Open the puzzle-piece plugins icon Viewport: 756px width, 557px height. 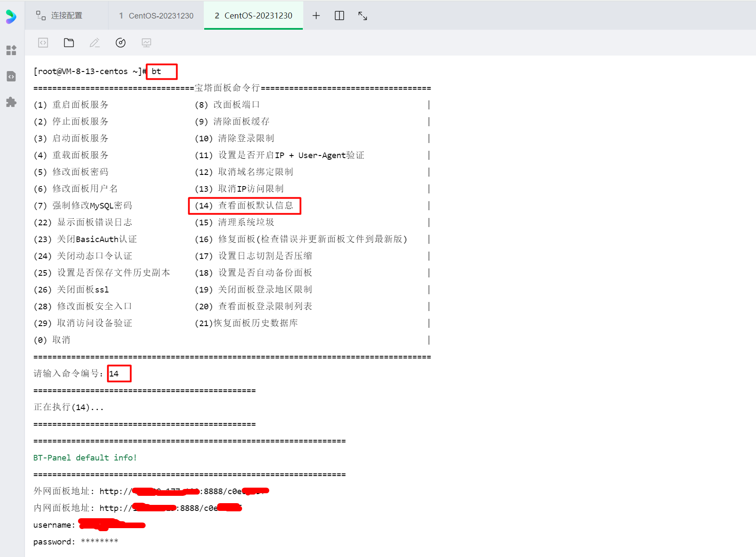point(11,102)
